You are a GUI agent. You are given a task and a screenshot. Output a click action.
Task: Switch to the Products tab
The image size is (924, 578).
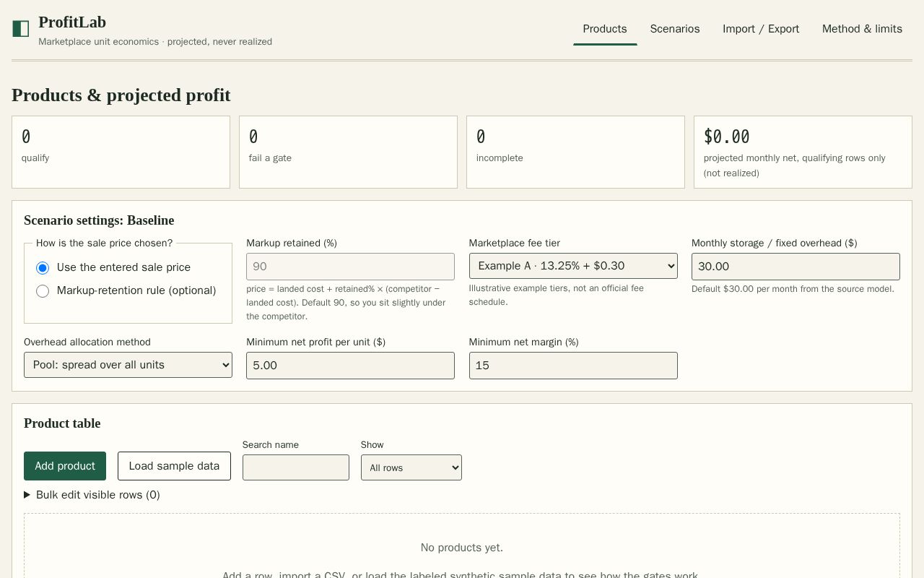(x=605, y=29)
